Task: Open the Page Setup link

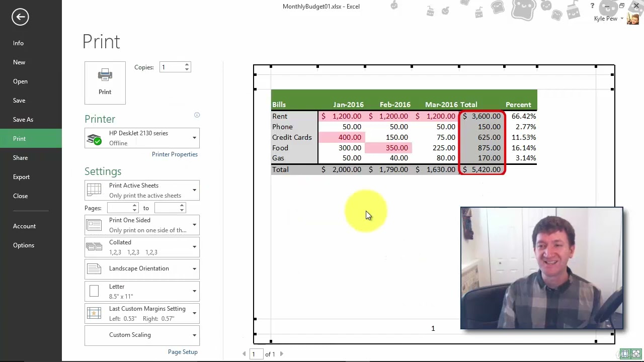Action: pyautogui.click(x=183, y=352)
